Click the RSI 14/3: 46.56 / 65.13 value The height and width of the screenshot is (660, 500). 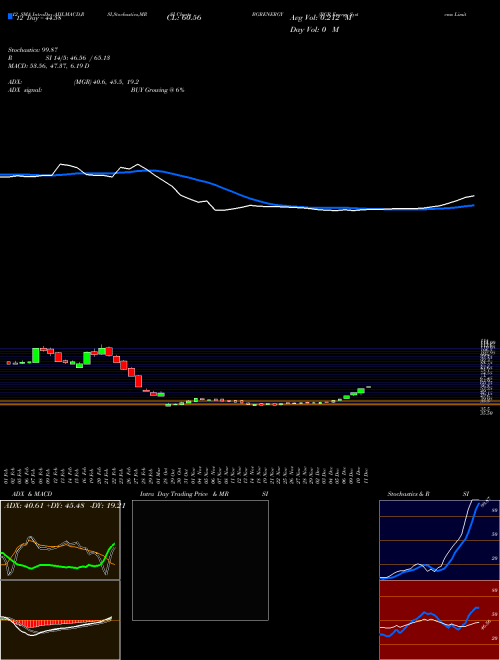point(59,58)
